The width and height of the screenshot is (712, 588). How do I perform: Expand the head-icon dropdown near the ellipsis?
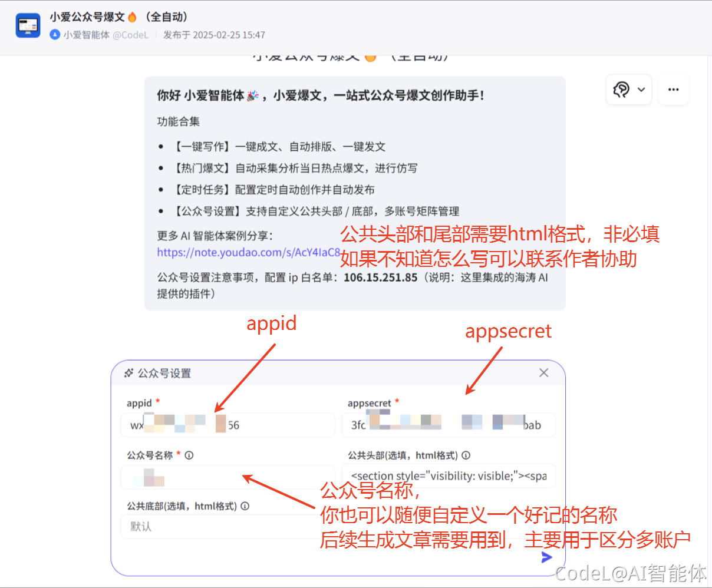pos(628,90)
